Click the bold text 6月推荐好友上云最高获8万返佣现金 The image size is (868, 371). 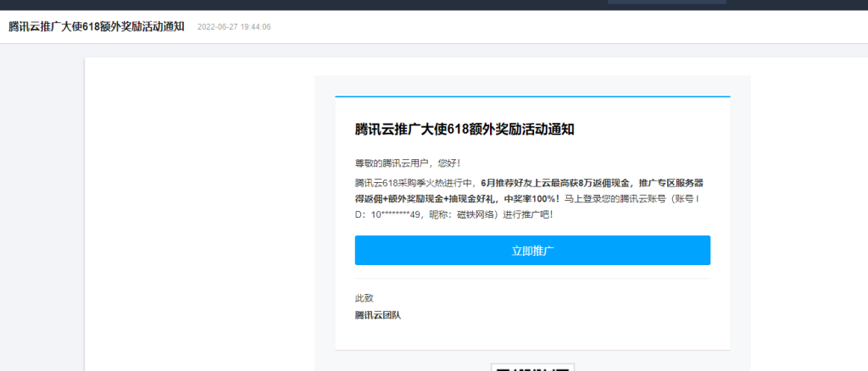pyautogui.click(x=558, y=183)
